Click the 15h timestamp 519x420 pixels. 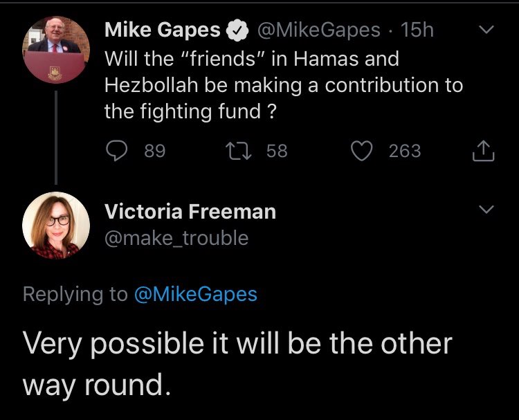click(x=417, y=30)
